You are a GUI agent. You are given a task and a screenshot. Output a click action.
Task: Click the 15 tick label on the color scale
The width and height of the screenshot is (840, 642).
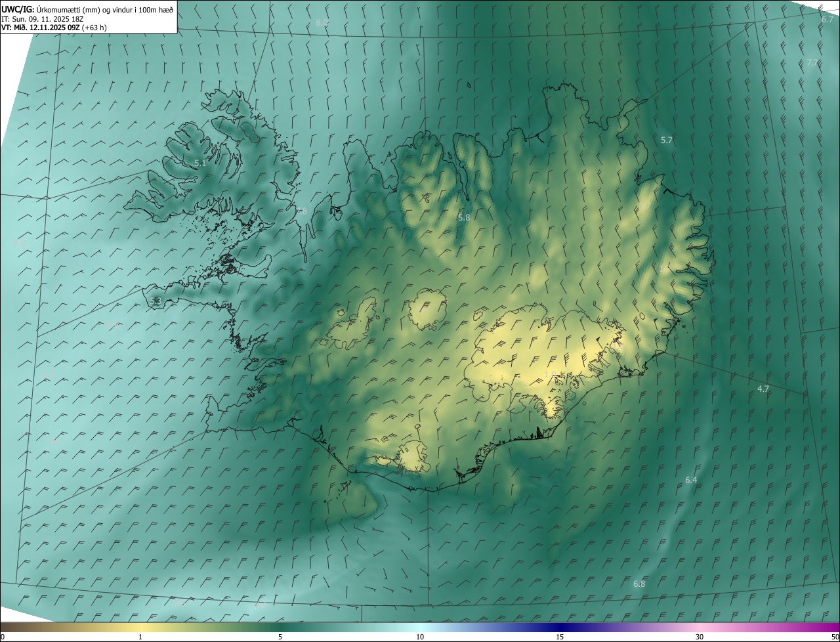click(560, 637)
